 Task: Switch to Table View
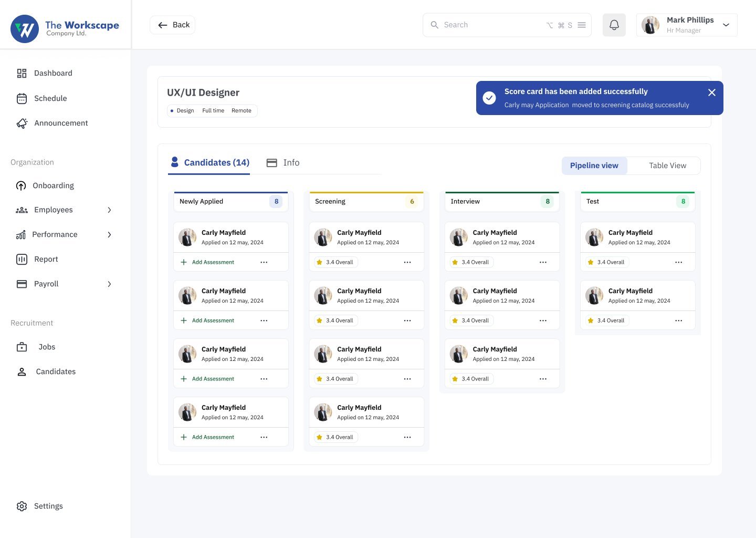tap(667, 165)
